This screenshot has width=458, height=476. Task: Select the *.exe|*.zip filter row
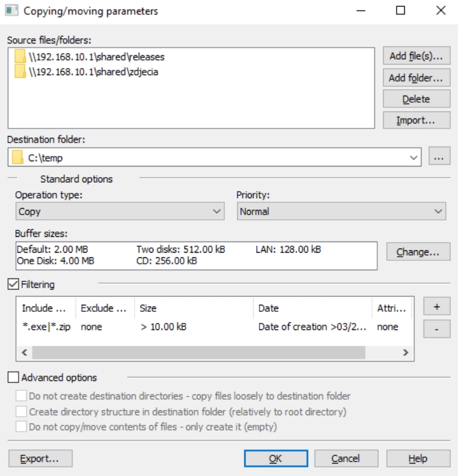point(215,327)
